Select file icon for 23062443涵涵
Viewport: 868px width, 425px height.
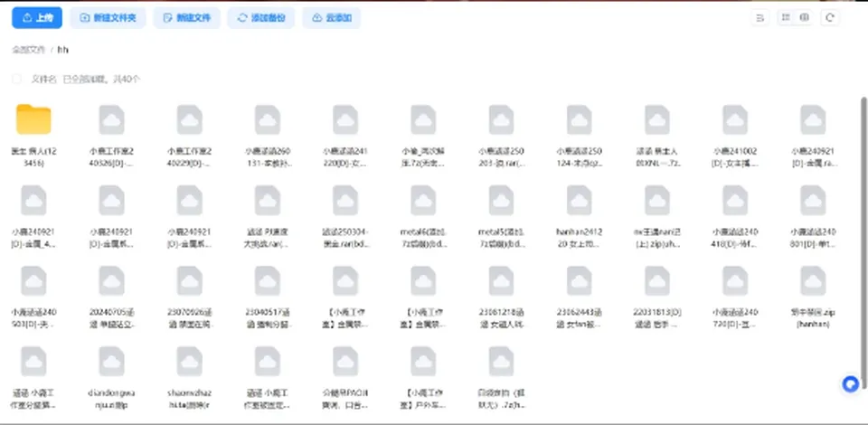click(579, 281)
